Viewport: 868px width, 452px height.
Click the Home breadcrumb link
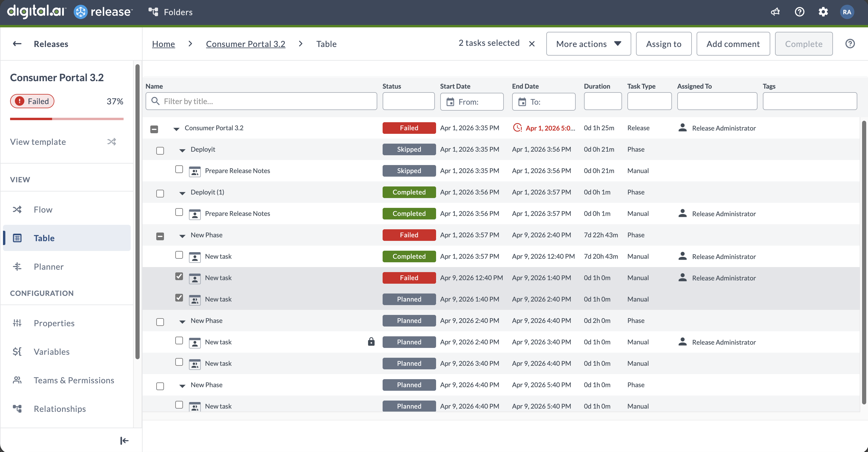tap(163, 44)
